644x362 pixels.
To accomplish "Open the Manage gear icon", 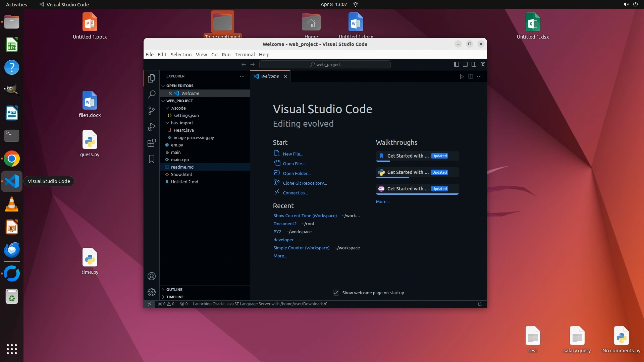I will [x=152, y=292].
